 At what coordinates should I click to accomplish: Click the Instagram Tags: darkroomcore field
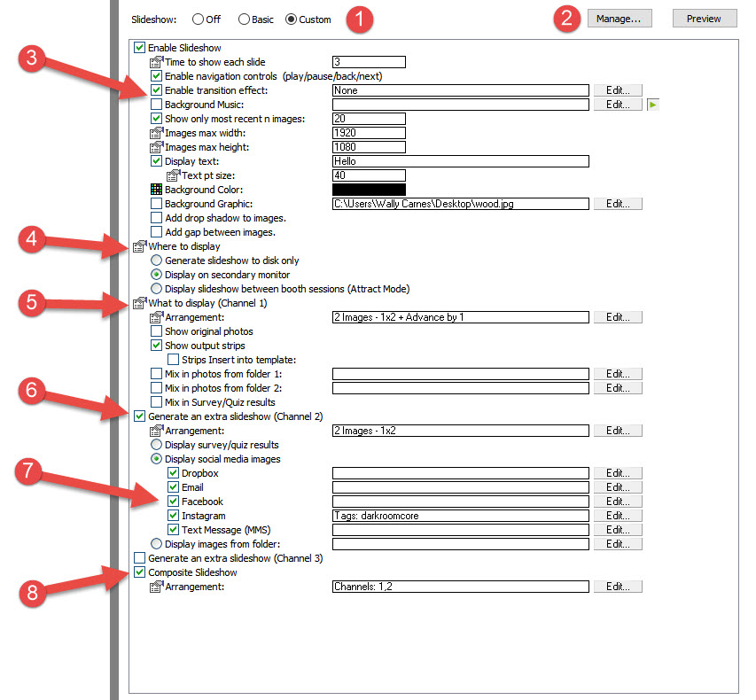461,516
